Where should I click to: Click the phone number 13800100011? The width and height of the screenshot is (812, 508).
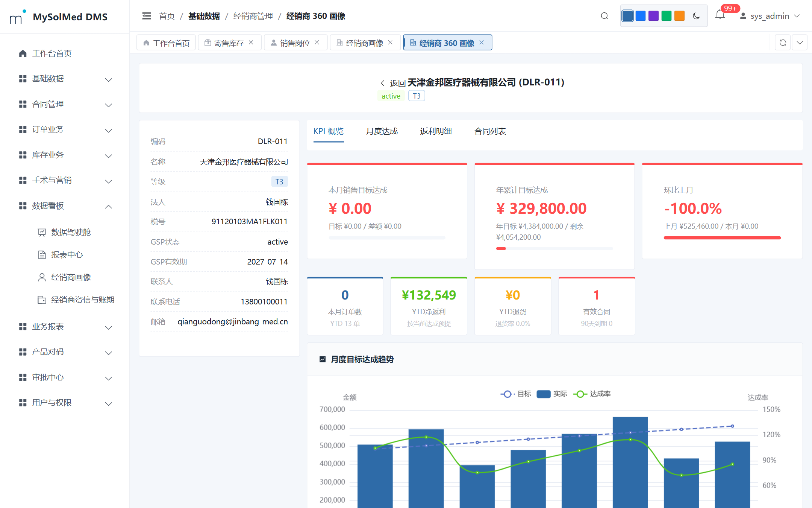point(264,302)
